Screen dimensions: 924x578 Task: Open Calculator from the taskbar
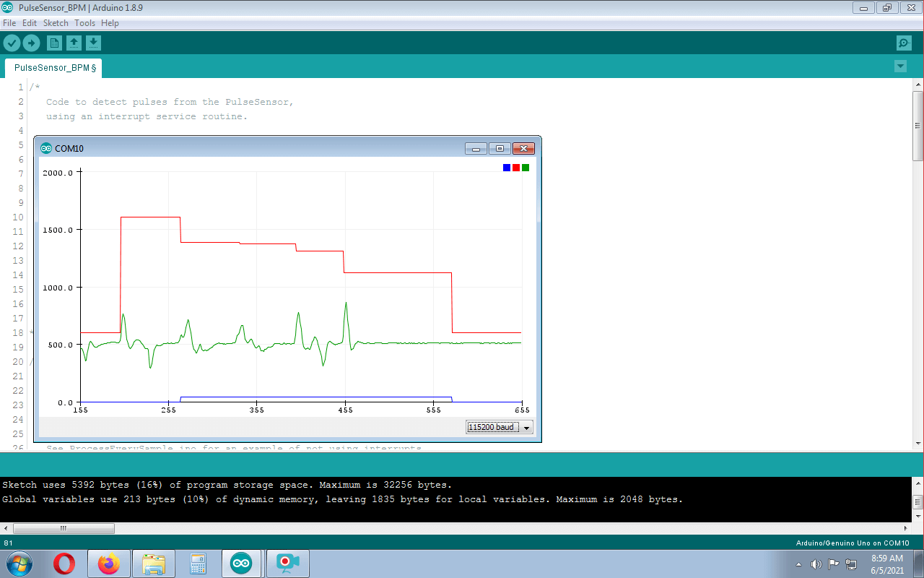pyautogui.click(x=197, y=563)
